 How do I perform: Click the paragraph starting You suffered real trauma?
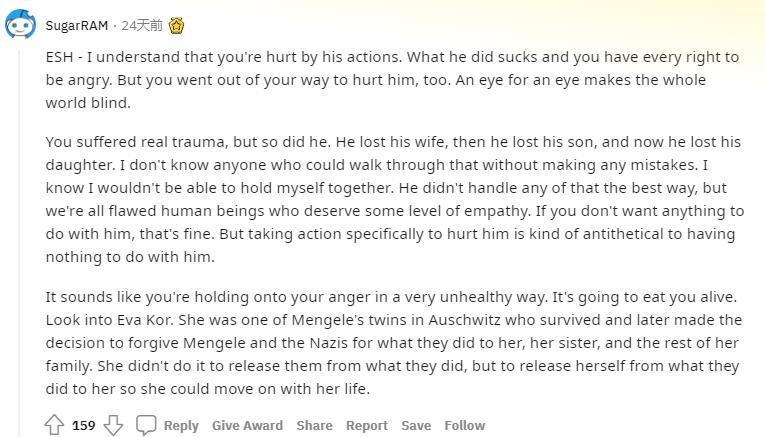coord(395,199)
